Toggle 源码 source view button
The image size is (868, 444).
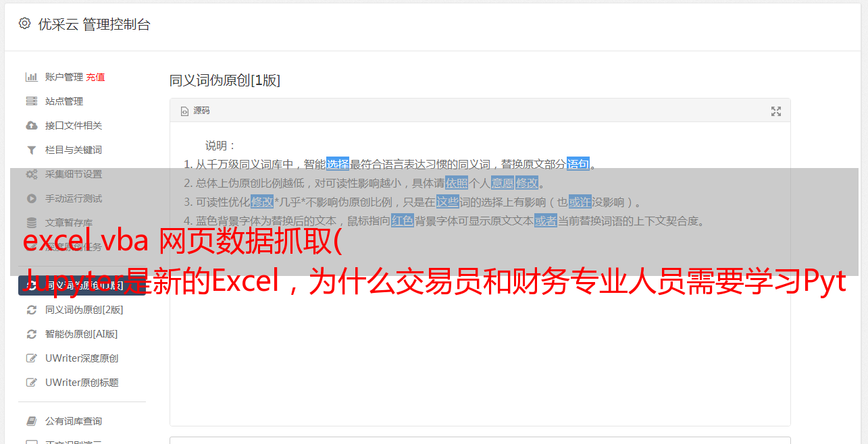[x=195, y=111]
